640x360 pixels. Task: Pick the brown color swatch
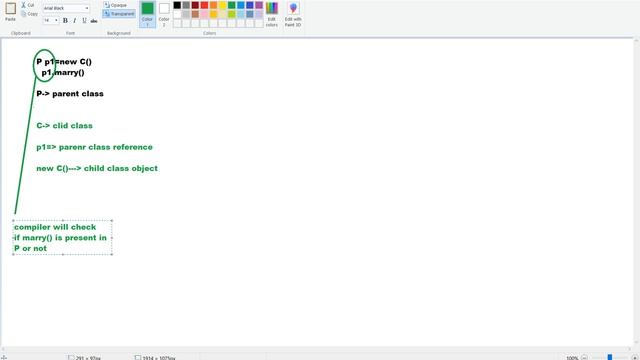pyautogui.click(x=195, y=14)
